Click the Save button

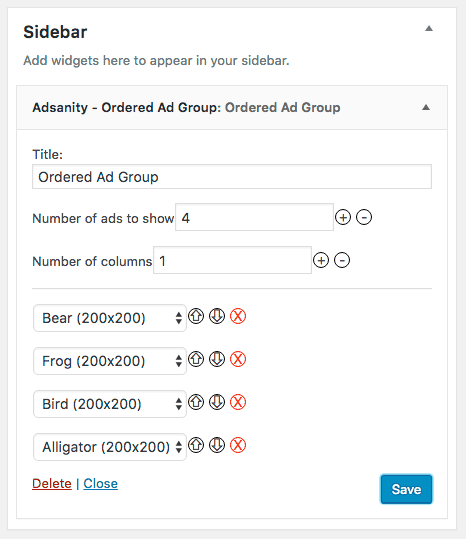click(x=406, y=489)
